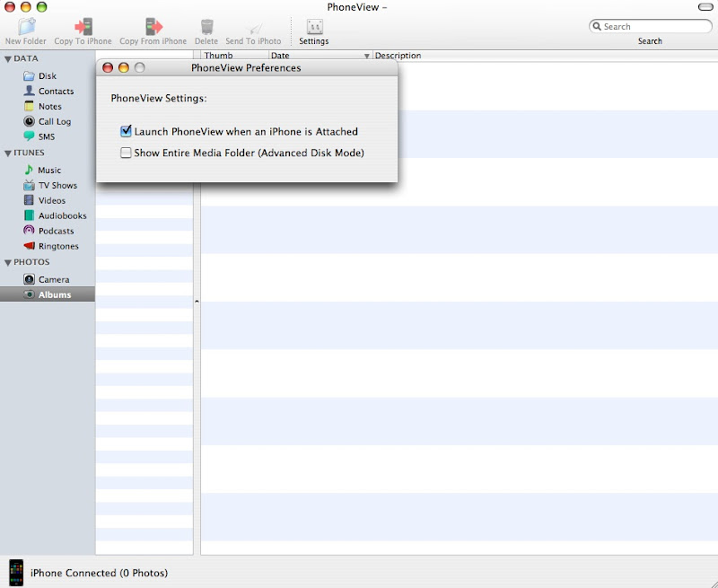Click the New Folder toolbar icon
This screenshot has width=718, height=588.
[x=25, y=28]
